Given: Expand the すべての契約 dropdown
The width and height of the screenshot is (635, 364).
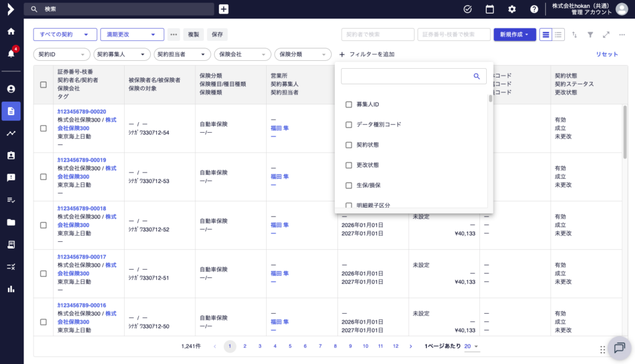Looking at the screenshot, I should (65, 35).
